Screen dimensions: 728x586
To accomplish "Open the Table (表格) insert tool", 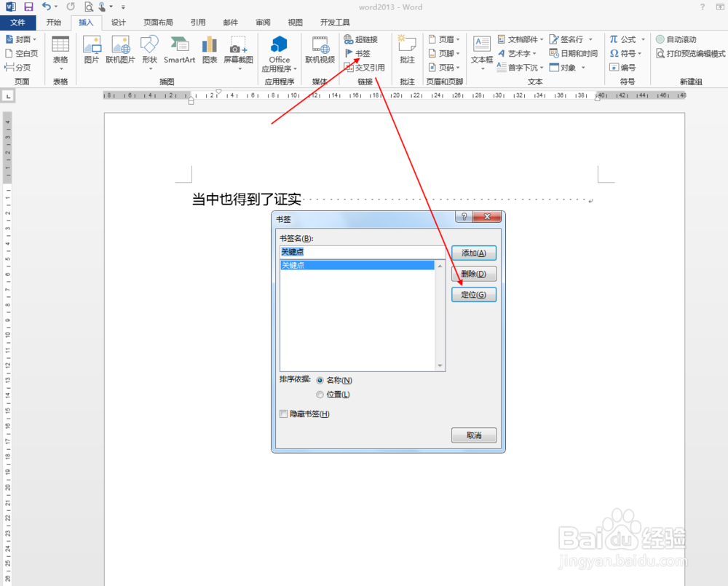I will point(60,52).
